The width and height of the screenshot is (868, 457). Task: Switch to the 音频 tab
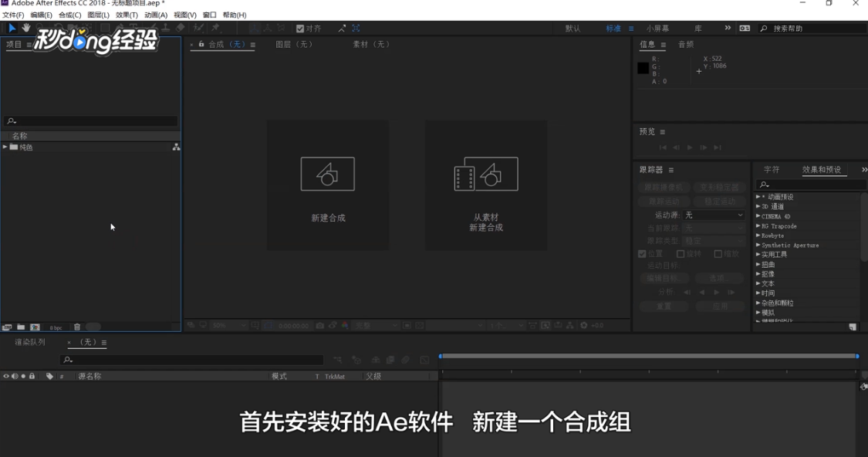click(x=686, y=44)
